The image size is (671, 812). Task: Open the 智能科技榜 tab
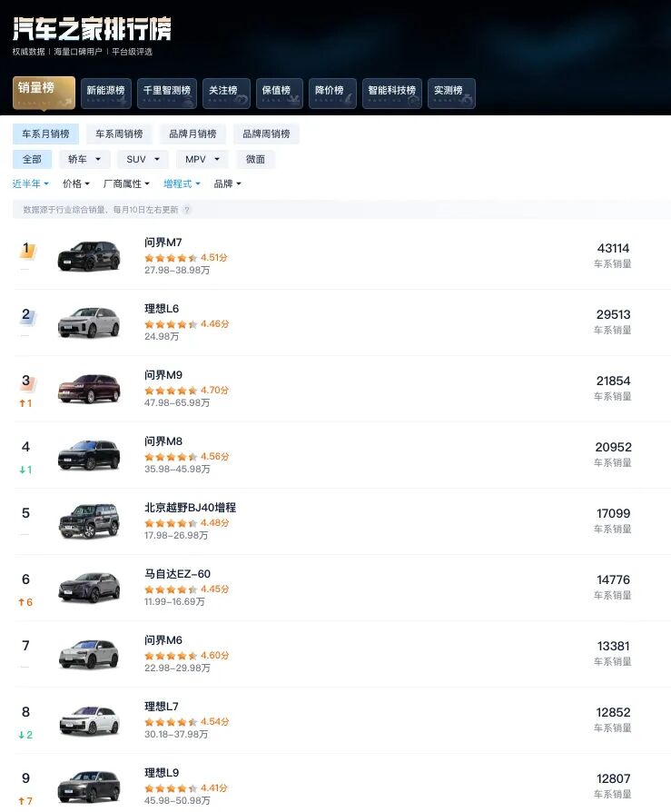pos(392,94)
